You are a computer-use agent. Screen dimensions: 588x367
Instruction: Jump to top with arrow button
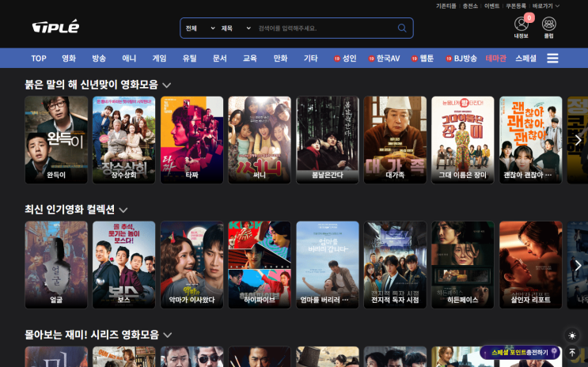572,353
